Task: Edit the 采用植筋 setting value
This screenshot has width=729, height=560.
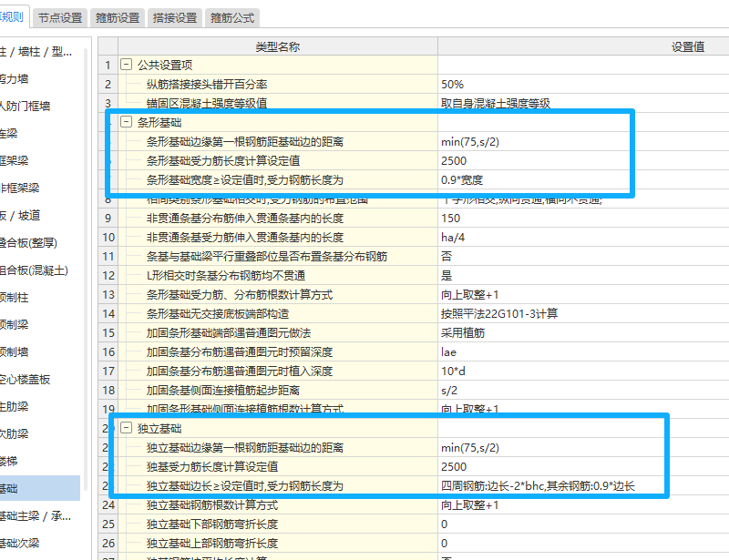Action: click(583, 332)
